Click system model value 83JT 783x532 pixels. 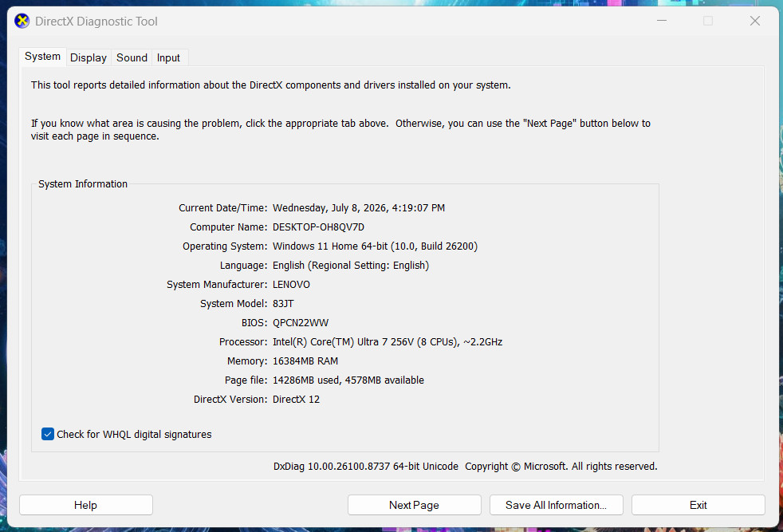tap(283, 303)
